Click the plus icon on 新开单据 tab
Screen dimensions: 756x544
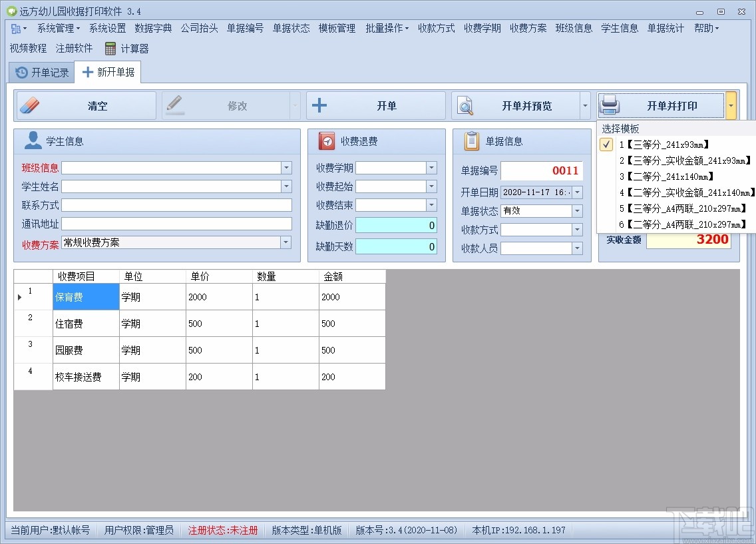[x=88, y=73]
